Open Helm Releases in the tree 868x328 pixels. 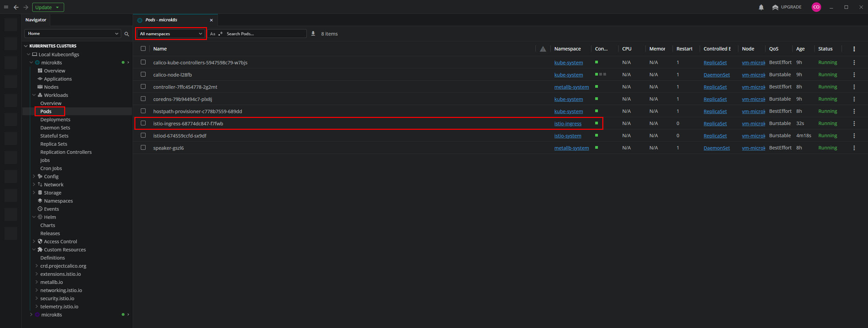click(x=50, y=233)
